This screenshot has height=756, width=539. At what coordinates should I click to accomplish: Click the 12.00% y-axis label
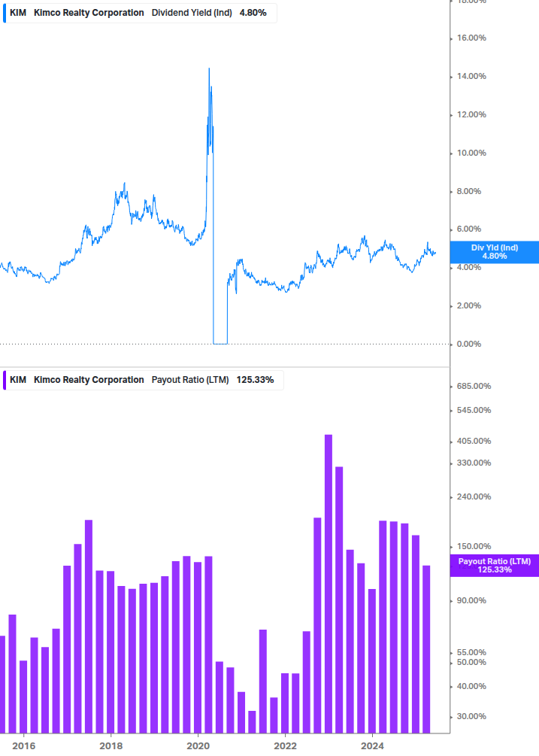(471, 115)
